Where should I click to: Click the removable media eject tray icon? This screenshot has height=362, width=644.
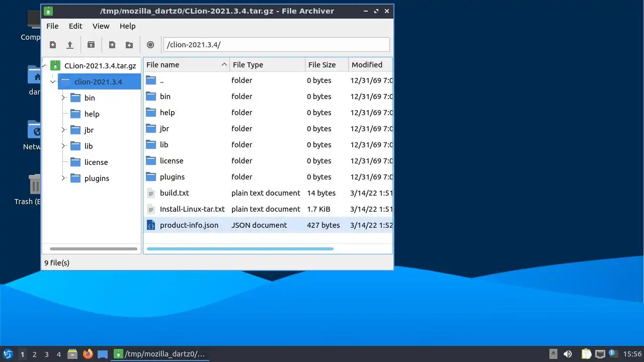[553, 354]
